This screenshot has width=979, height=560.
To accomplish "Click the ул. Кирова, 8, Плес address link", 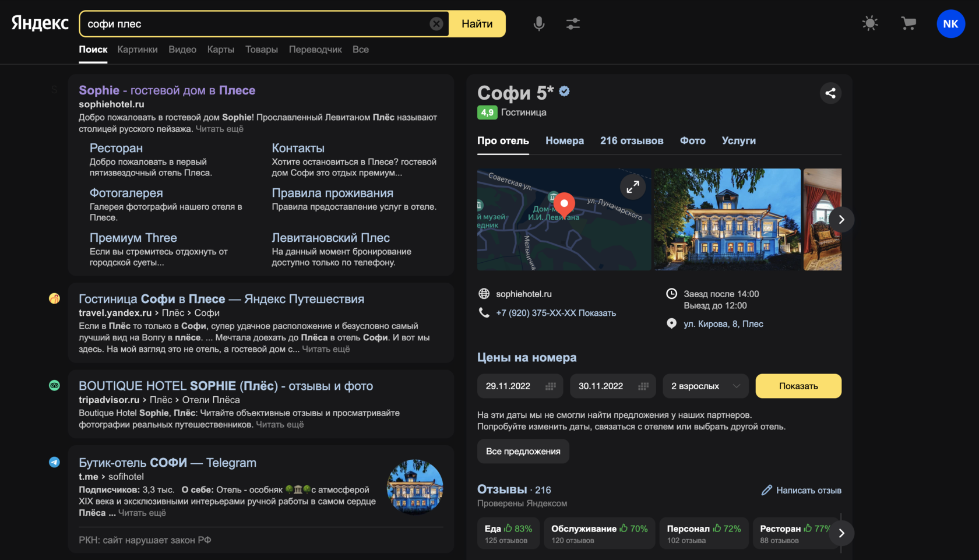I will tap(723, 324).
